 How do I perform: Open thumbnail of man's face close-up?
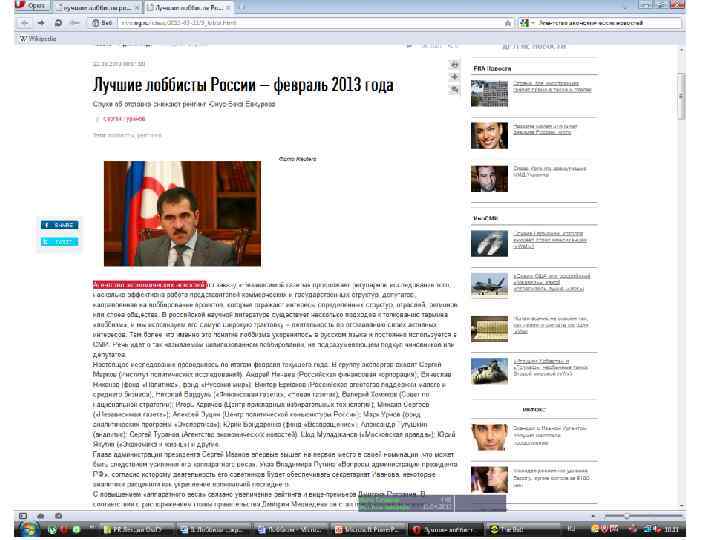pyautogui.click(x=489, y=437)
